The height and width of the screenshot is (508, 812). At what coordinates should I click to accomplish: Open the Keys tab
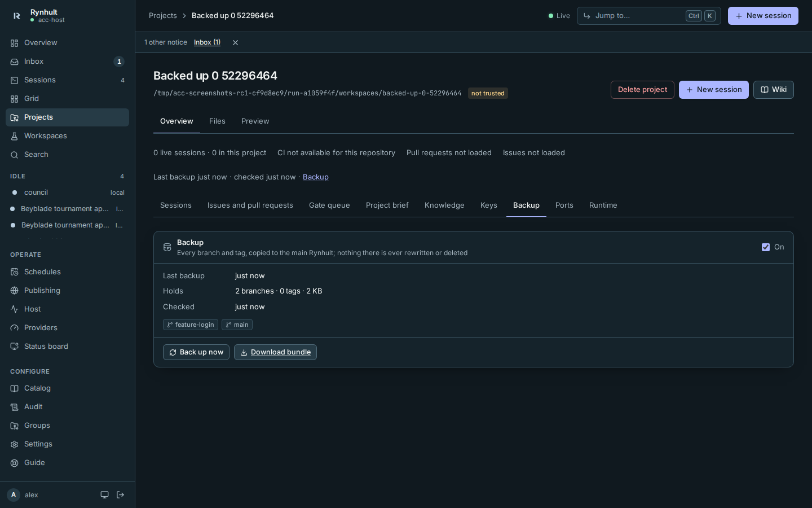[489, 205]
